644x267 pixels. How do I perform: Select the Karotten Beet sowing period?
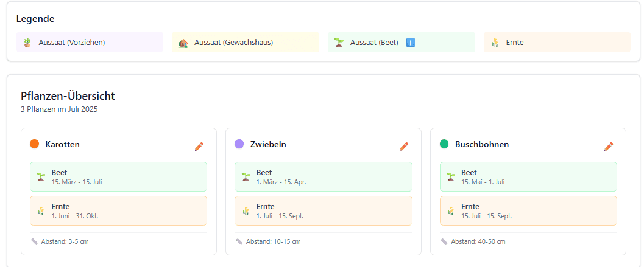(x=118, y=177)
